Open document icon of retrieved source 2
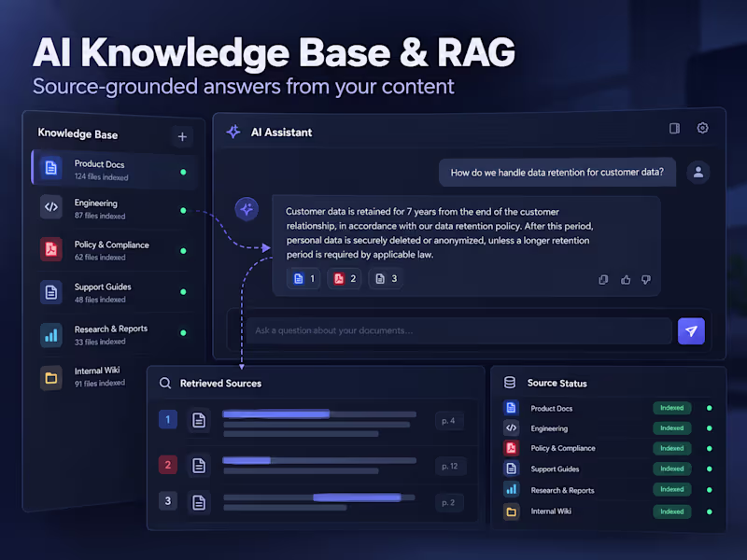747x560 pixels. coord(199,466)
